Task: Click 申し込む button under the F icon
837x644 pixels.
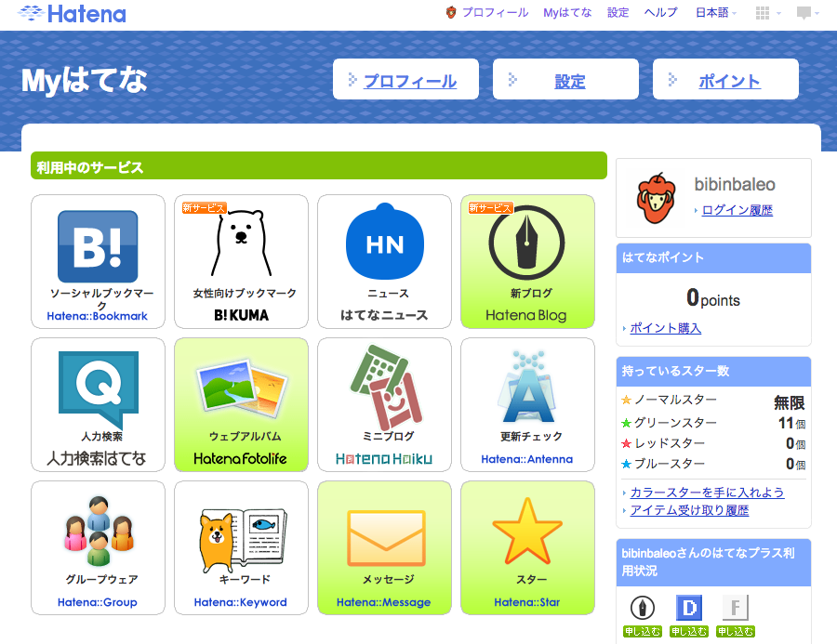Action: [x=735, y=632]
